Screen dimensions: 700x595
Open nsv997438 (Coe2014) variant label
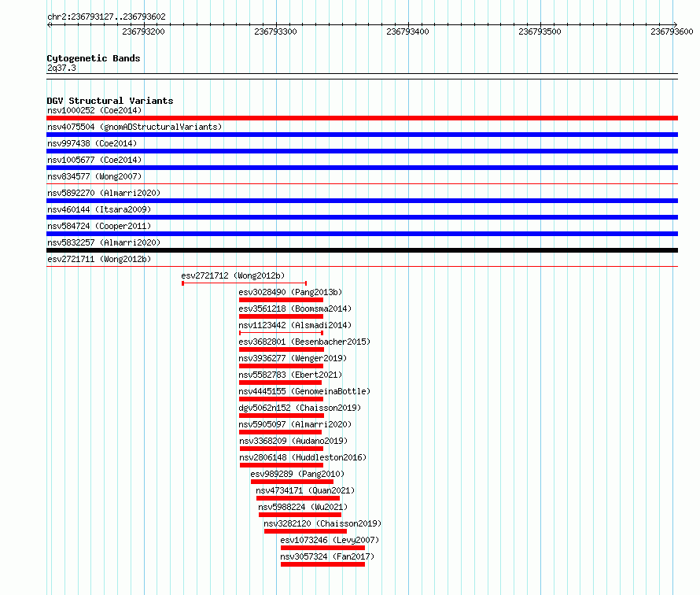point(92,143)
